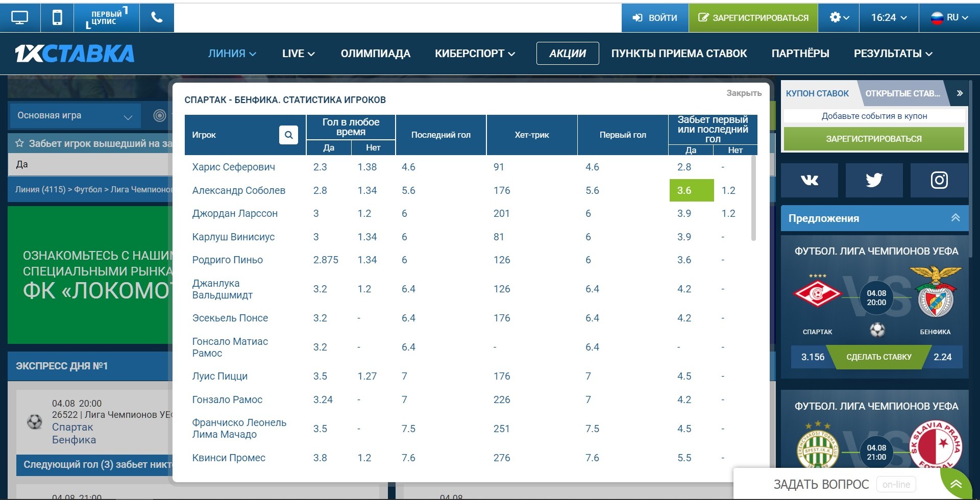The width and height of the screenshot is (980, 500).
Task: Click the football icon below Спартак match time
Action: pos(877,330)
